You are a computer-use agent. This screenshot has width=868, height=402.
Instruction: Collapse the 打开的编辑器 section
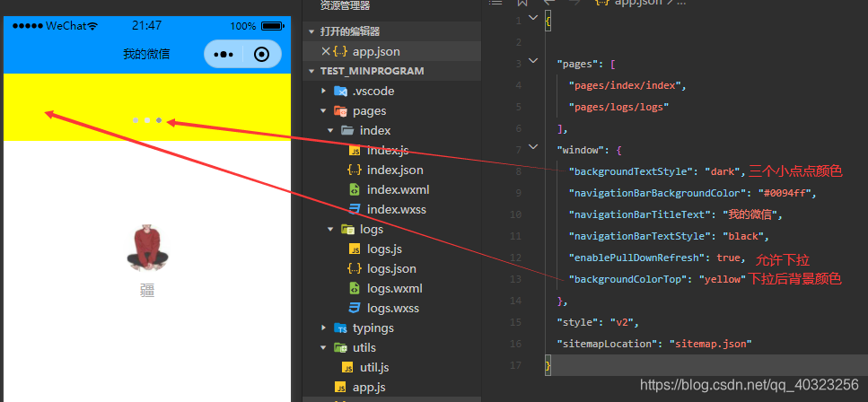click(311, 31)
